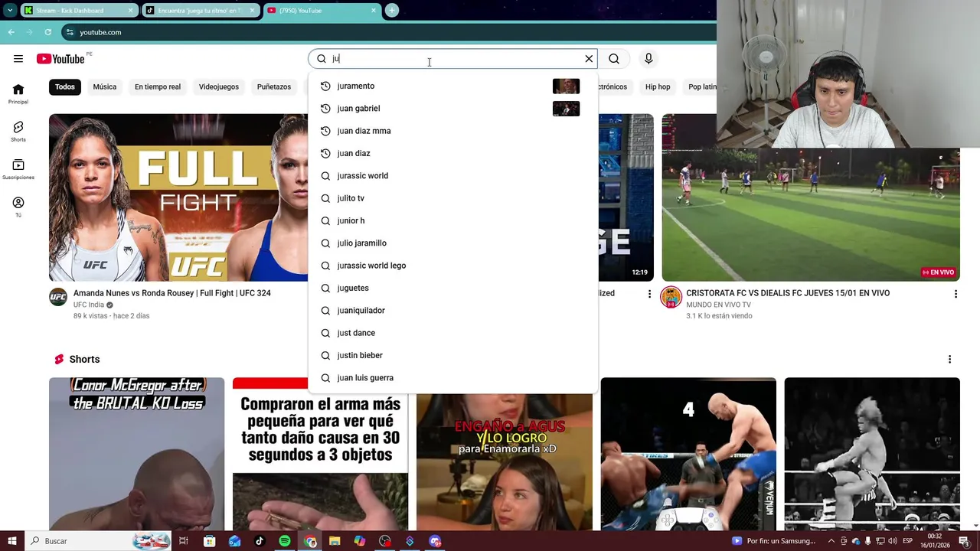Go back with the browser back arrow
Image resolution: width=980 pixels, height=551 pixels.
[11, 32]
